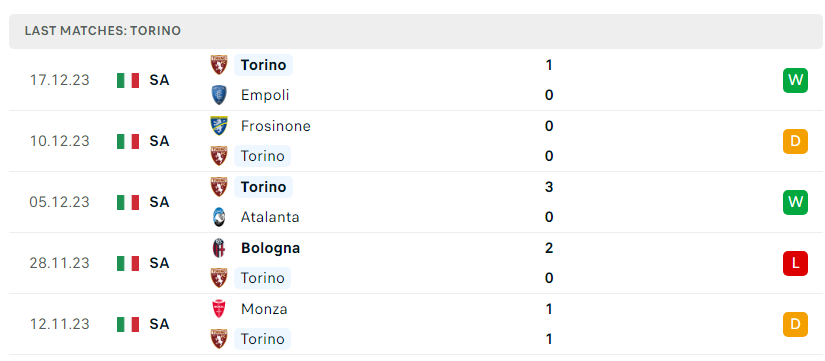Screen dimensions: 825x361
Task: Open highlighted Torino name in Monza match
Action: click(x=262, y=339)
